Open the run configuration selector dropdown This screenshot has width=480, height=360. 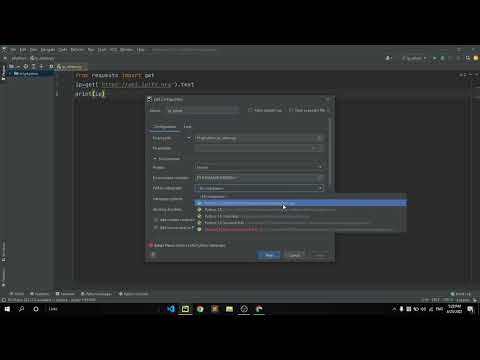tap(414, 58)
